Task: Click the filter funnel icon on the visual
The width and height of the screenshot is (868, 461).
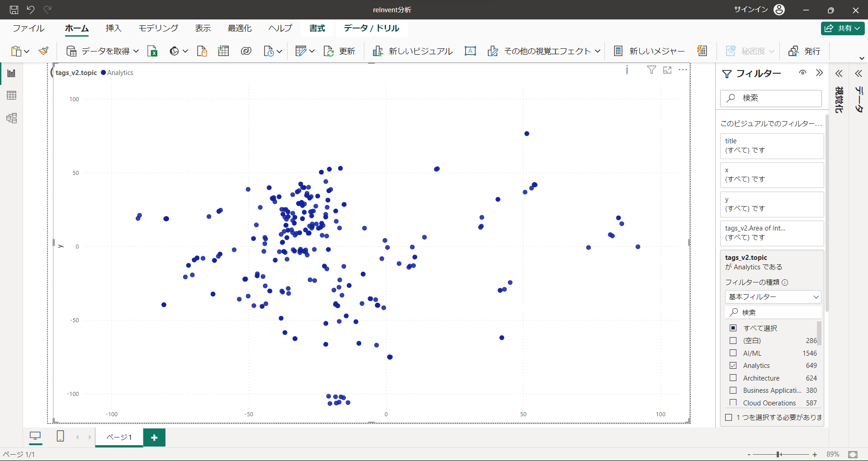Action: [x=651, y=70]
